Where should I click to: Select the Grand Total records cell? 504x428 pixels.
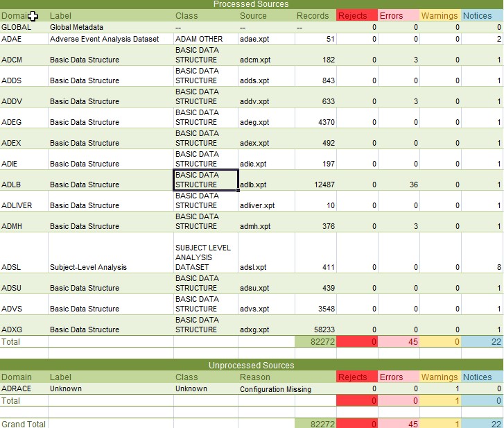tap(315, 424)
